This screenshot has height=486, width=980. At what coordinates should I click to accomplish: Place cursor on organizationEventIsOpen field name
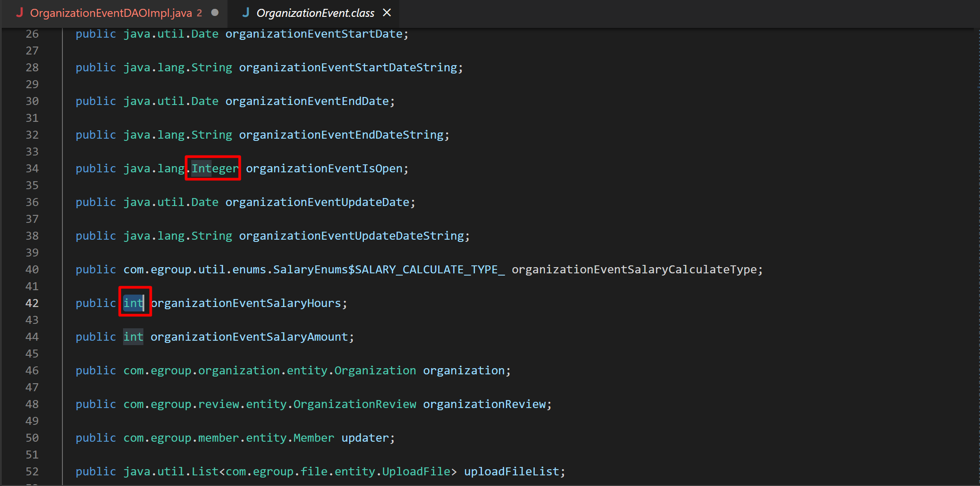point(326,168)
